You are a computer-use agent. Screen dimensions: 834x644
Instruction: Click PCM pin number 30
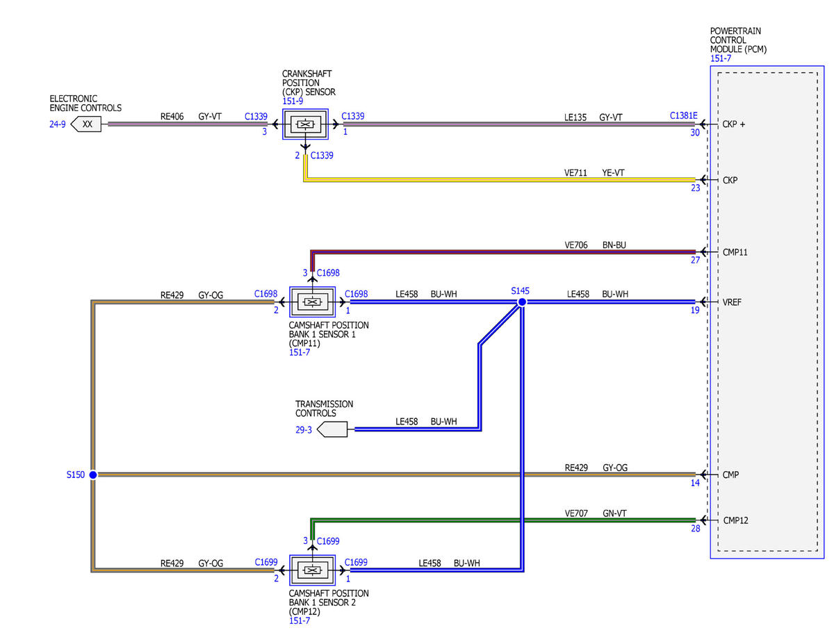click(x=695, y=133)
